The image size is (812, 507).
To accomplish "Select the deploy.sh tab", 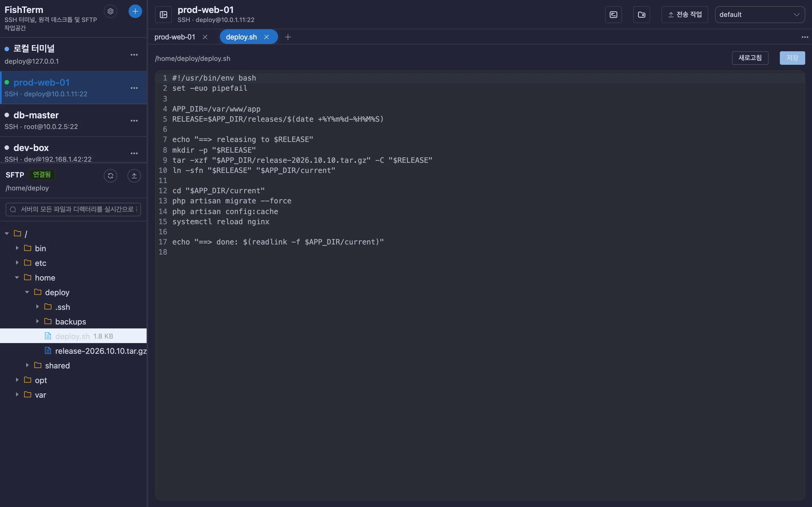I will coord(241,37).
